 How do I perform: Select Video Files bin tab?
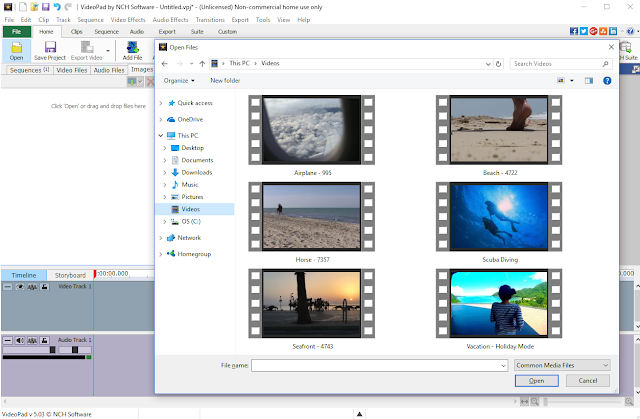72,70
